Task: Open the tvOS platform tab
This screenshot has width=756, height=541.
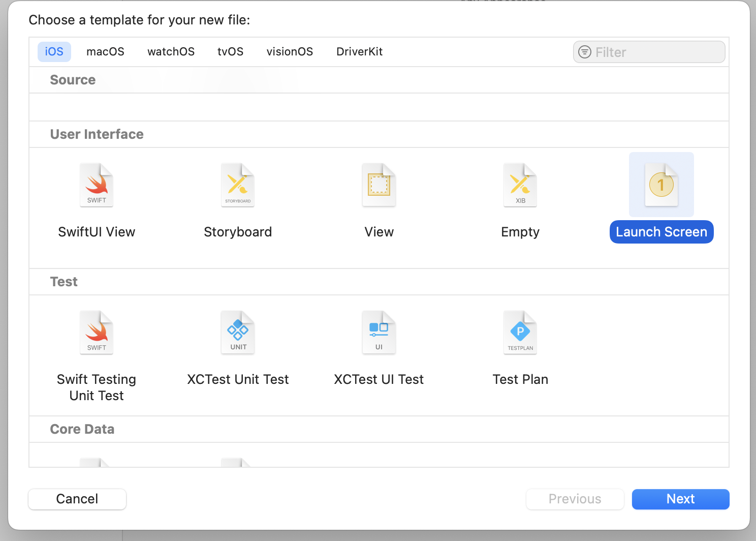Action: coord(231,52)
